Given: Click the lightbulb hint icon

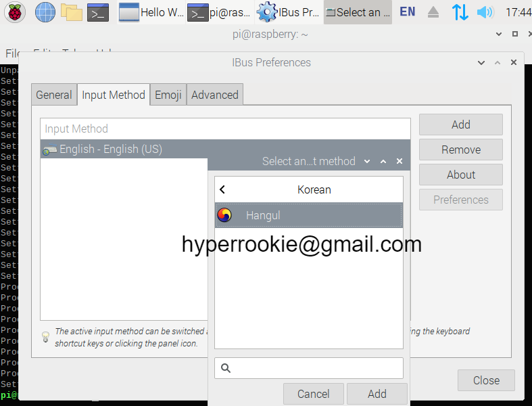Looking at the screenshot, I should click(45, 337).
